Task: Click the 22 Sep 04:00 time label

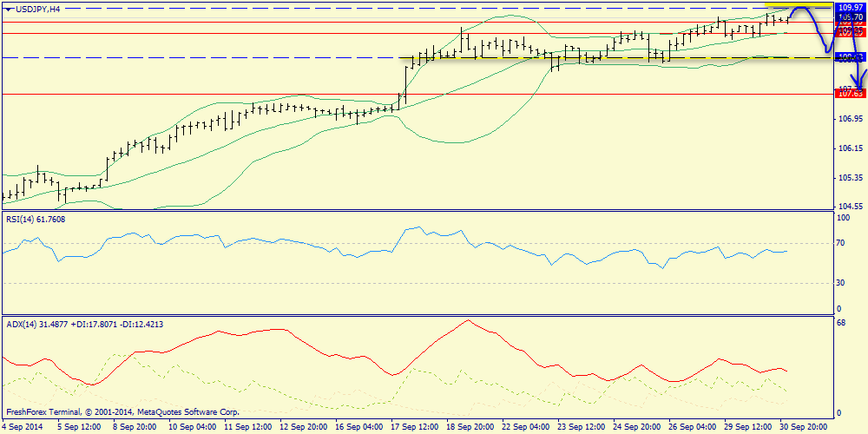Action: tap(526, 428)
